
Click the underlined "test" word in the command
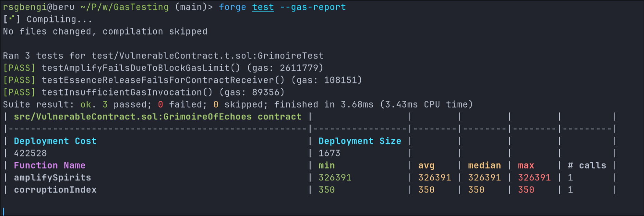pyautogui.click(x=263, y=7)
